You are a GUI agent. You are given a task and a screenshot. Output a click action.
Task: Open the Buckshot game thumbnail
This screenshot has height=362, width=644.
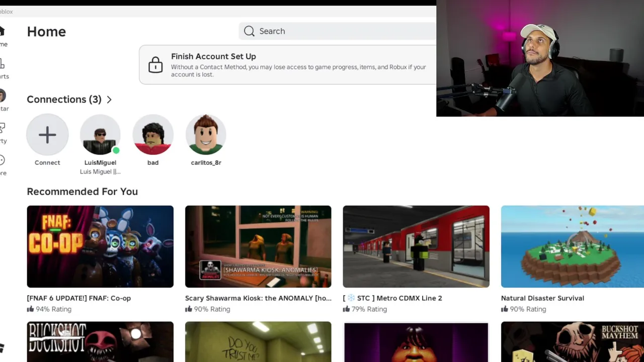(100, 342)
